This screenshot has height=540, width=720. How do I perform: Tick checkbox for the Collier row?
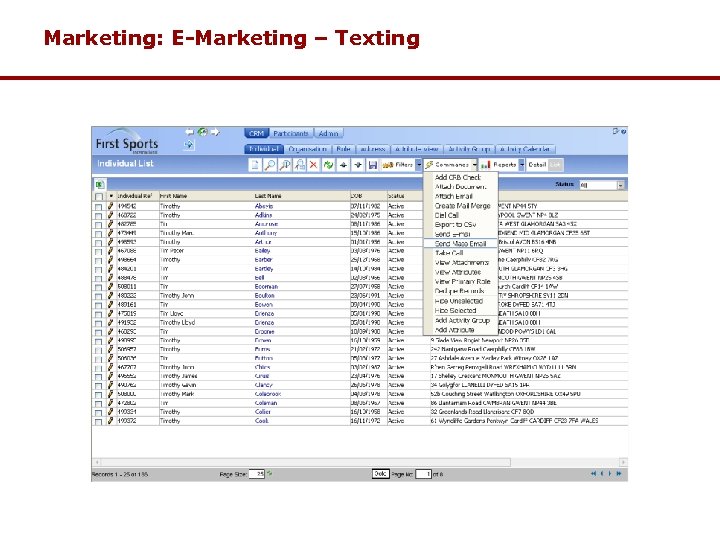(98, 412)
